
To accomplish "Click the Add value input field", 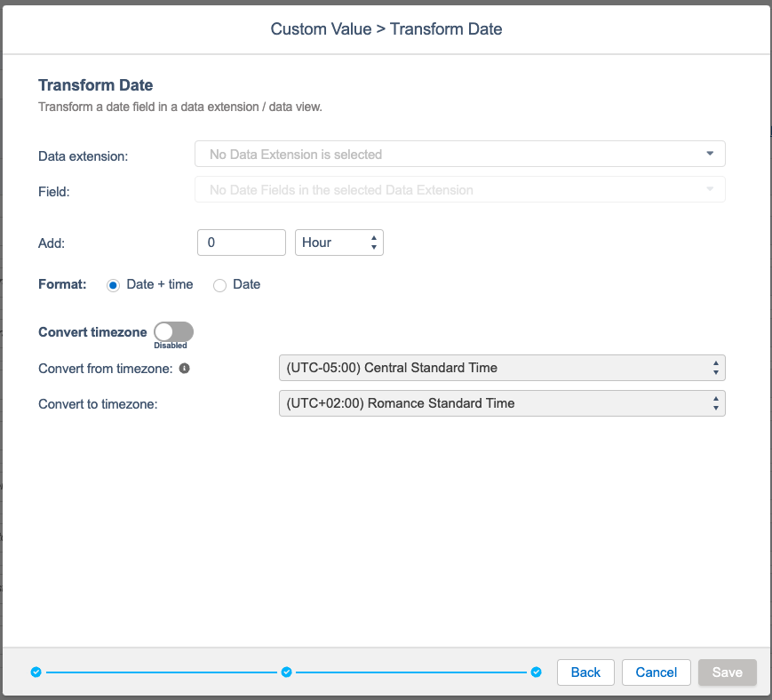I will 241,242.
